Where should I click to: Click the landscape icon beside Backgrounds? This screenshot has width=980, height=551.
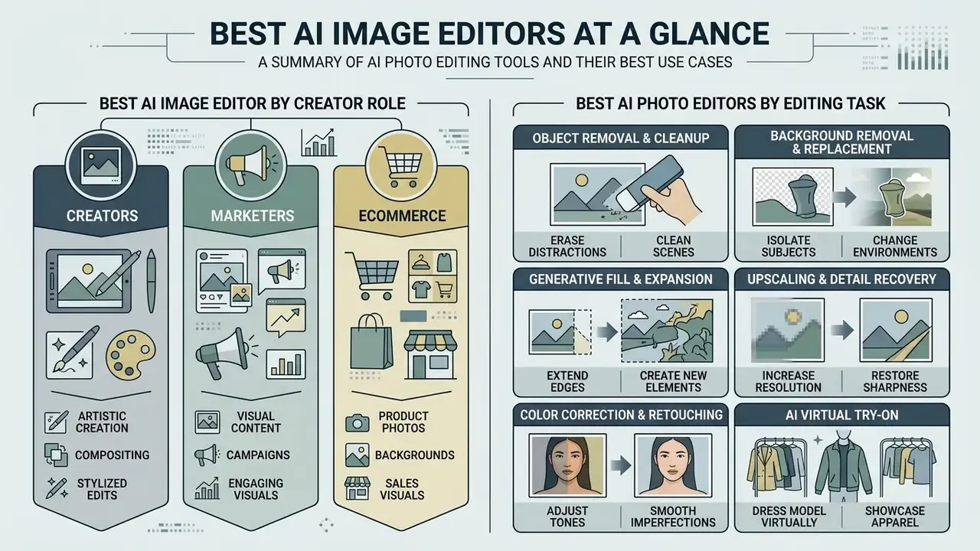[357, 455]
